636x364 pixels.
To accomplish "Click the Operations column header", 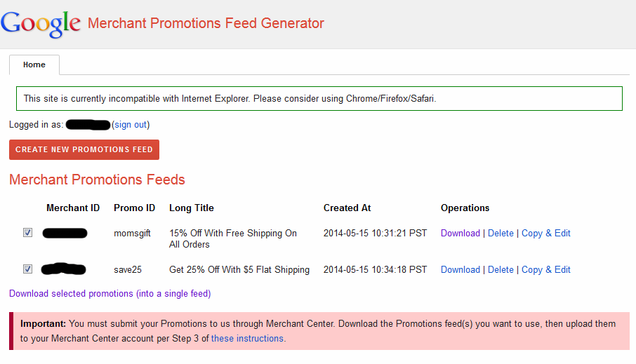I will point(465,208).
